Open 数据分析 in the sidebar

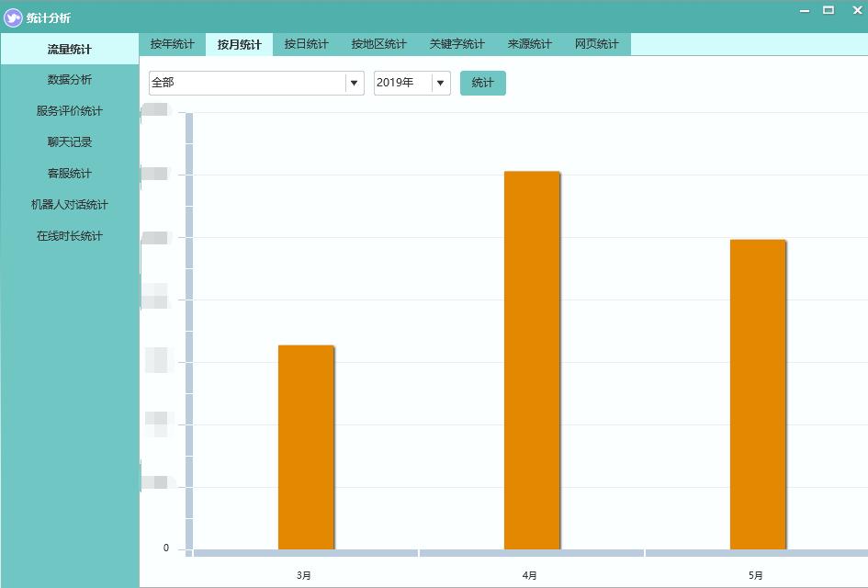[70, 80]
